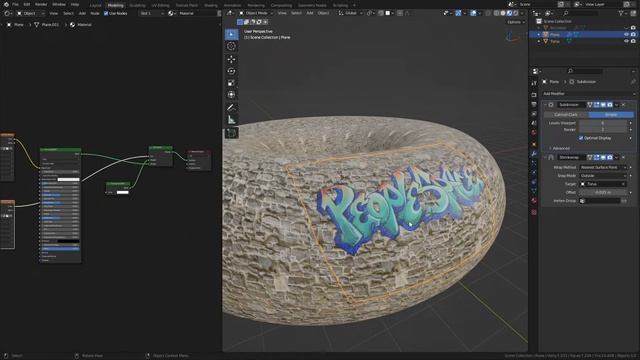640x360 pixels.
Task: Remove the Shrinkwrap modifier
Action: click(x=624, y=157)
